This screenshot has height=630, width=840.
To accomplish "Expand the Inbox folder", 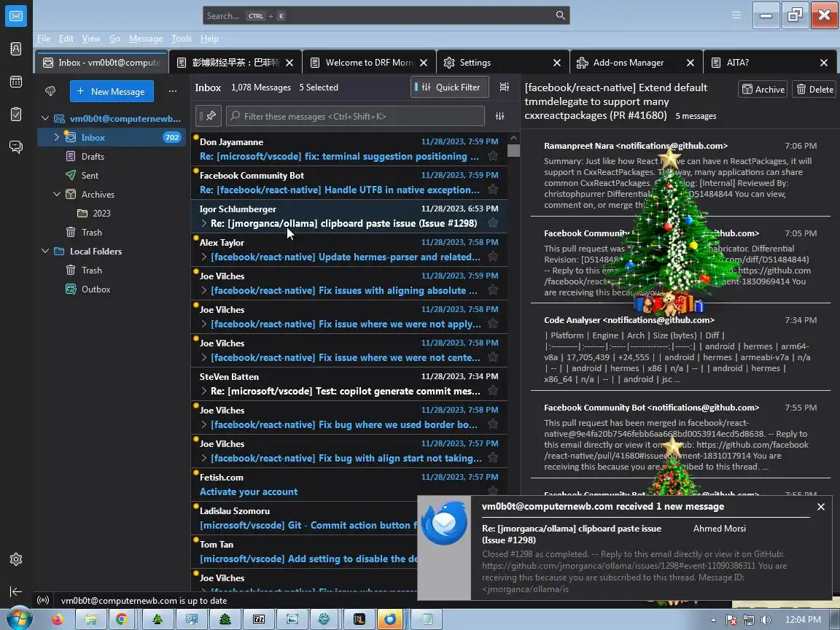I will click(57, 137).
